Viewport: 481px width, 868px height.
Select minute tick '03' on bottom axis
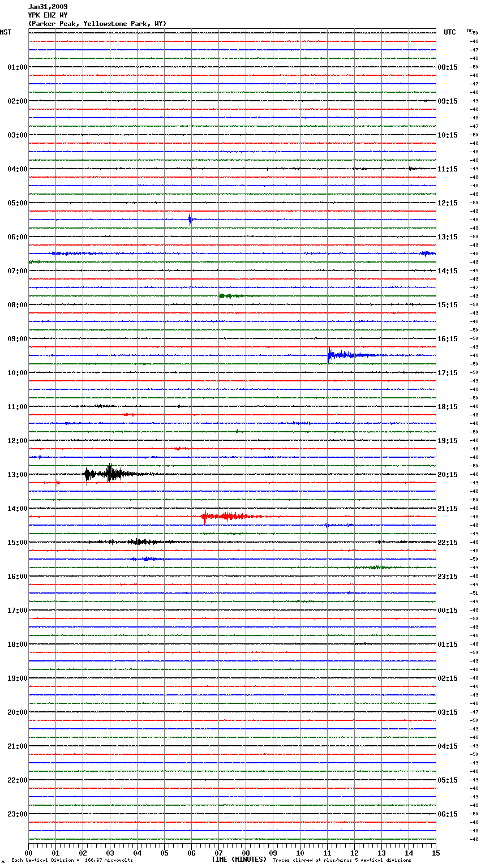pyautogui.click(x=110, y=853)
